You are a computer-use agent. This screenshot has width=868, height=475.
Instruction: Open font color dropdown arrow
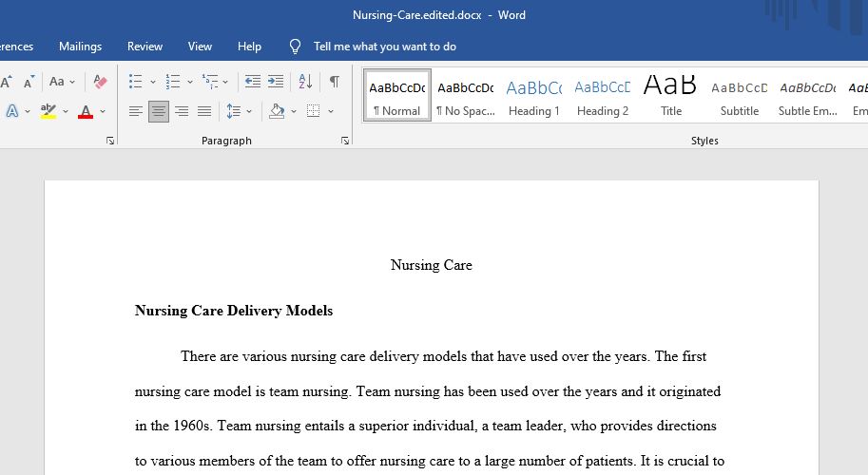(x=103, y=112)
